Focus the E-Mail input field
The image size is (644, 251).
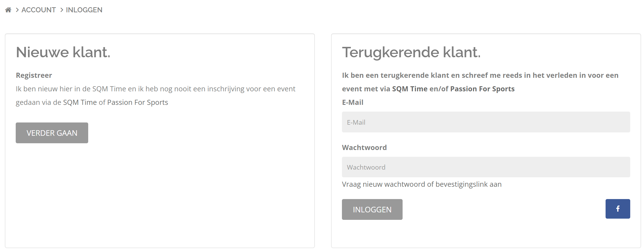click(x=485, y=122)
